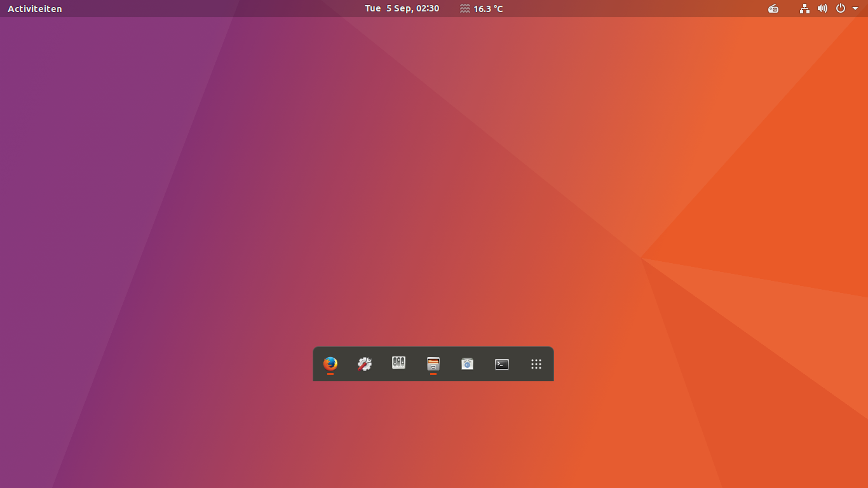Open the Files cabinet icon in dock
The image size is (868, 488).
pyautogui.click(x=433, y=363)
